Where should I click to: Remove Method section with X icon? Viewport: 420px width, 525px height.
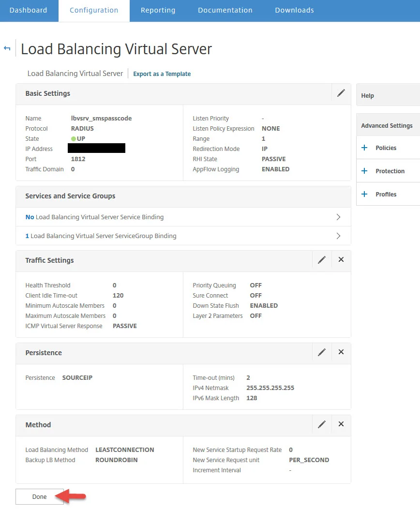click(341, 424)
